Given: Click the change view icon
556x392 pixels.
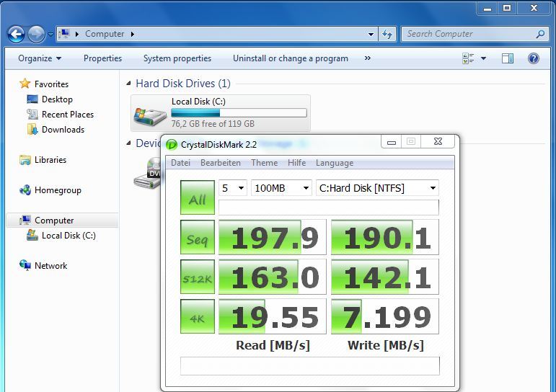Looking at the screenshot, I should (x=468, y=58).
